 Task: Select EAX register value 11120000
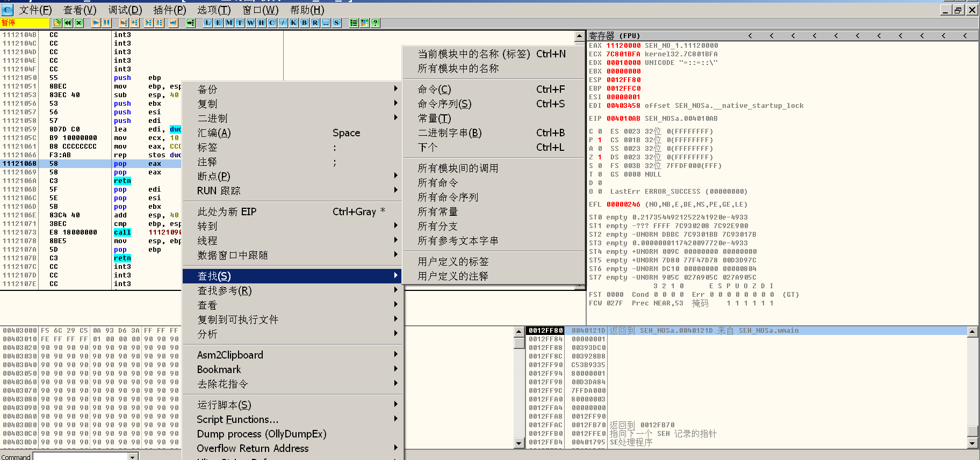point(623,46)
